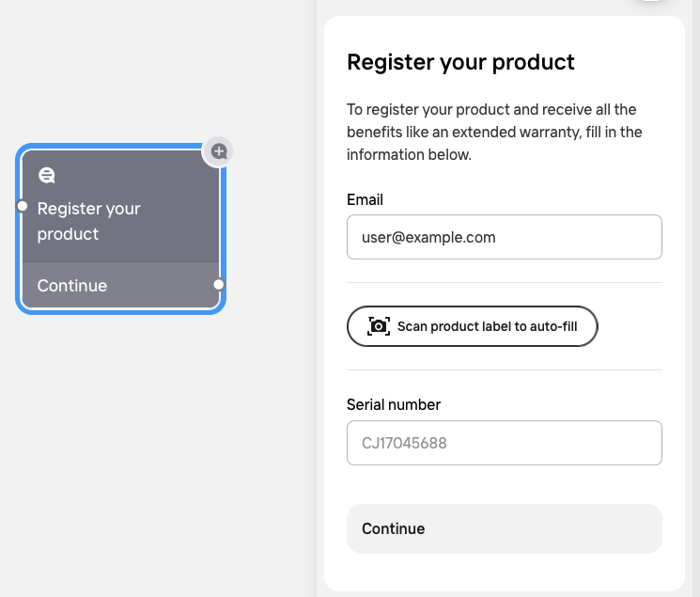Click the Email field label

pyautogui.click(x=365, y=199)
